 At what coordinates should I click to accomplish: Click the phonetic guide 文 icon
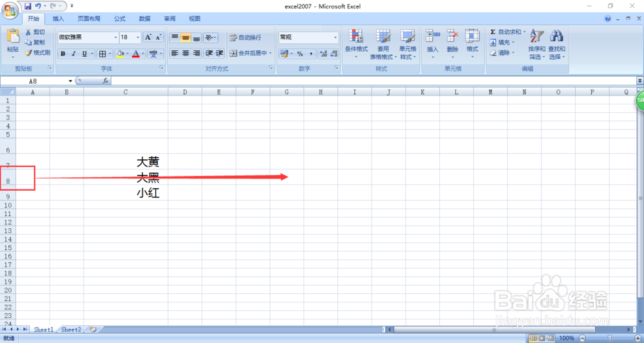coord(153,54)
